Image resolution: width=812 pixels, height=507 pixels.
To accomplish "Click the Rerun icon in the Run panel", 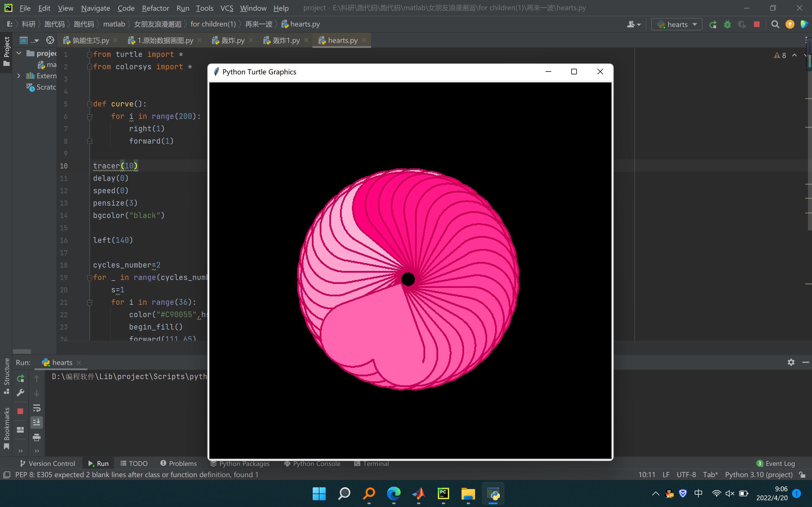I will [x=21, y=379].
